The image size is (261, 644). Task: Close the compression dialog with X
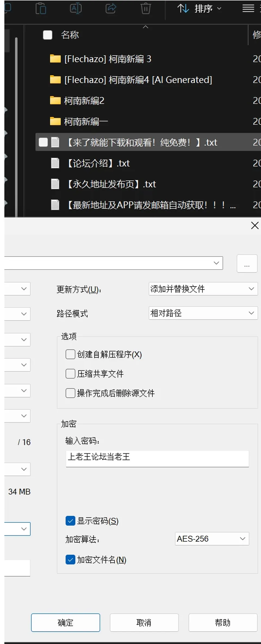coord(255,225)
